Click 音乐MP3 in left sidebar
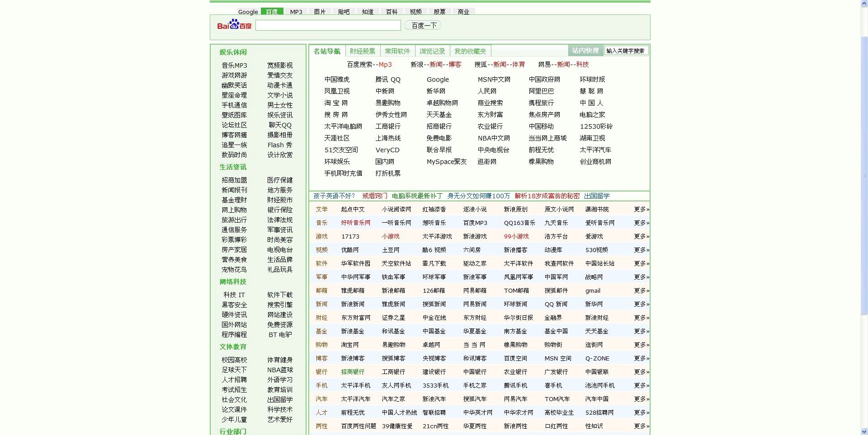The image size is (868, 435). pos(234,65)
